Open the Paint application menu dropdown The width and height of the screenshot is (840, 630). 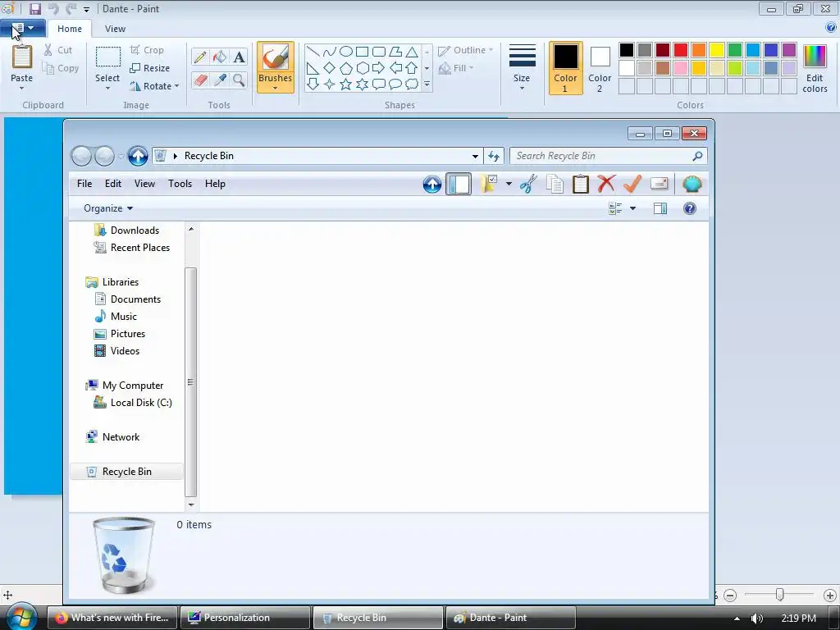point(23,27)
